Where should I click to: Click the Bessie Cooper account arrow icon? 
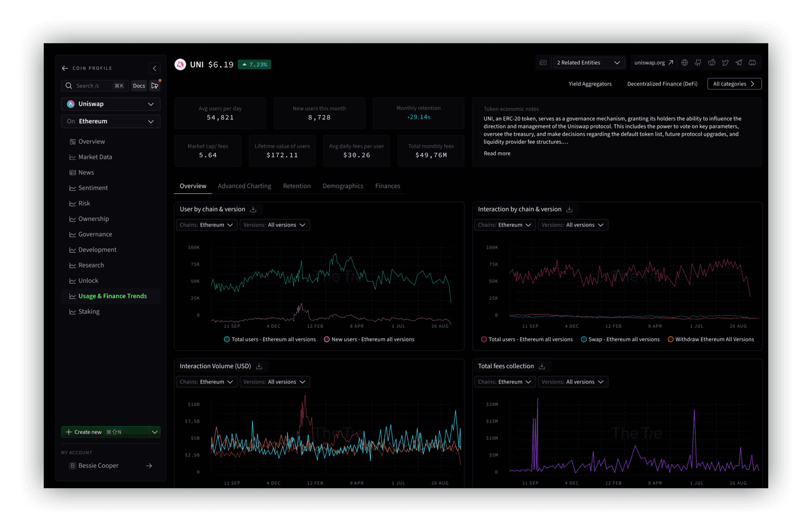coord(149,466)
